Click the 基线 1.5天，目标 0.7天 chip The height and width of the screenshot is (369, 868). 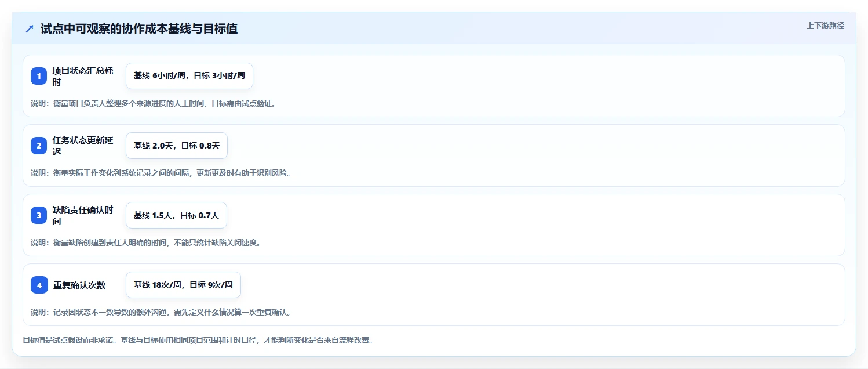[176, 215]
